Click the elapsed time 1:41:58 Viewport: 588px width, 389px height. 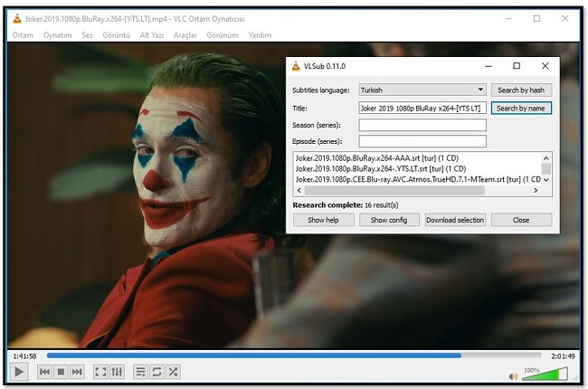click(x=24, y=356)
